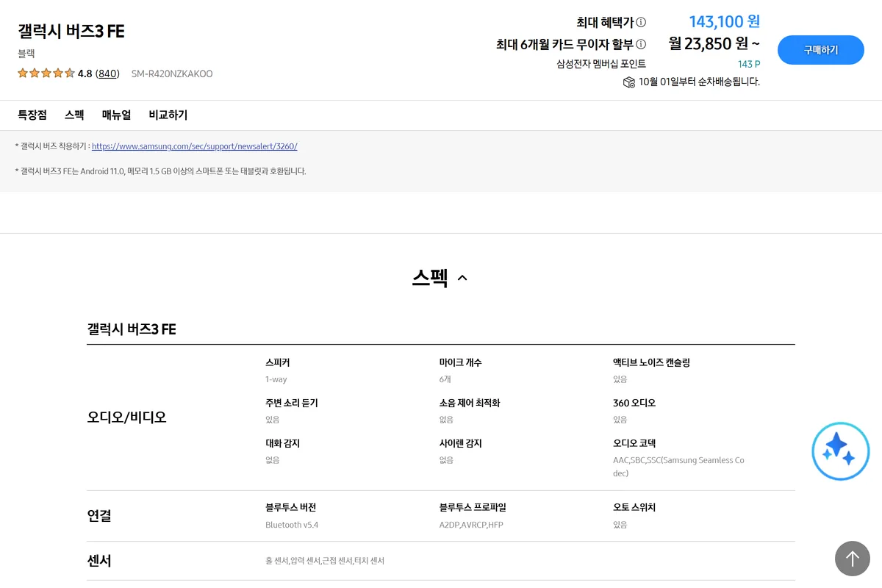Click the A2DP,AVRCP,HFP profile value
Image resolution: width=882 pixels, height=588 pixels.
tap(471, 525)
